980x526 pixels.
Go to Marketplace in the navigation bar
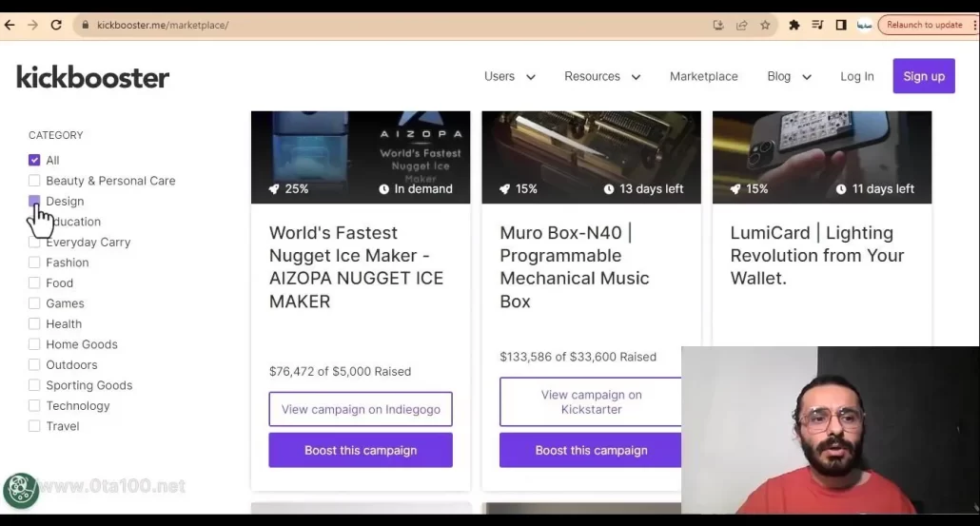coord(703,77)
